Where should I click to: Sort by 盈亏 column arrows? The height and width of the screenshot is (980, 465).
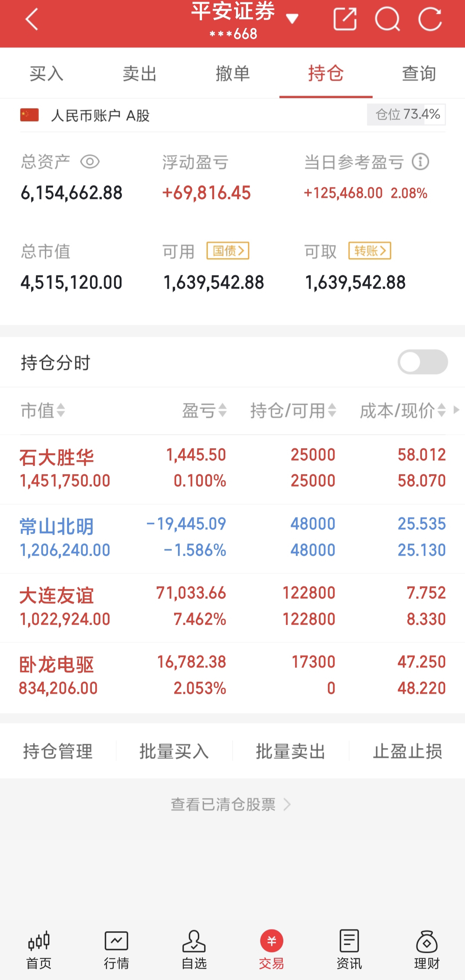pos(205,410)
